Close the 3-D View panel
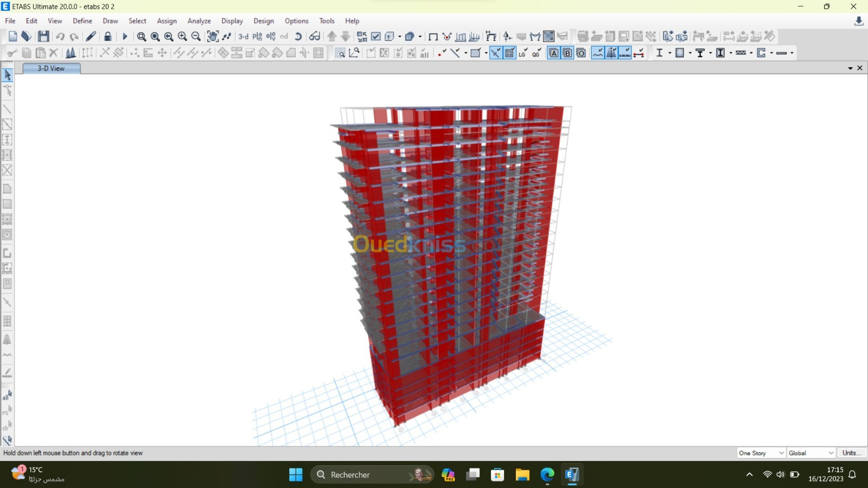This screenshot has height=488, width=868. click(x=860, y=68)
